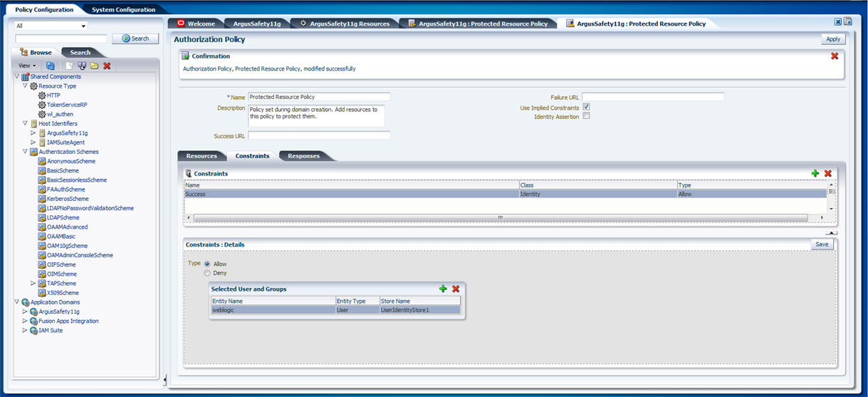Click the red delete icon in Browse toolbar

(x=107, y=66)
